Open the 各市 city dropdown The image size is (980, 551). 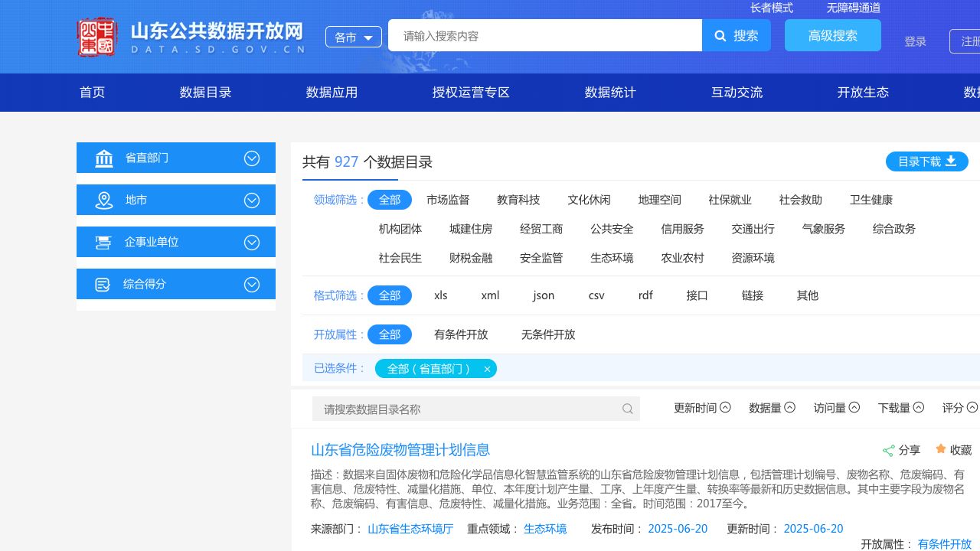pos(353,37)
